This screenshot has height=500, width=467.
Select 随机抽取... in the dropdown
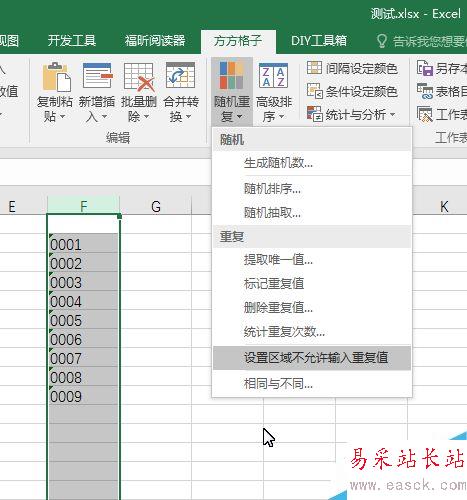point(312,212)
